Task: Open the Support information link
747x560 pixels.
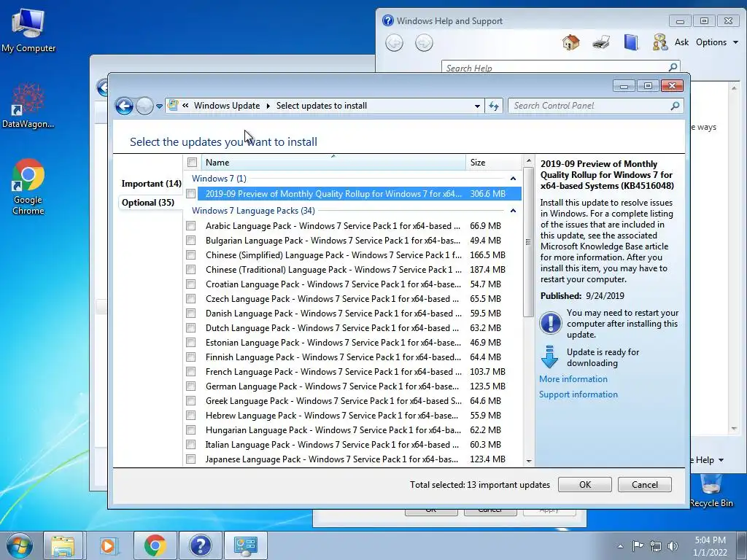Action: click(x=578, y=394)
